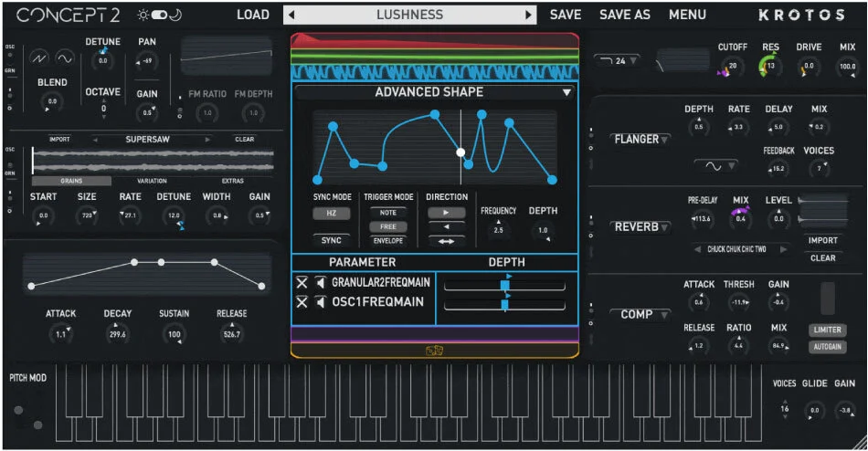Load the next preset with right arrow

pyautogui.click(x=529, y=15)
